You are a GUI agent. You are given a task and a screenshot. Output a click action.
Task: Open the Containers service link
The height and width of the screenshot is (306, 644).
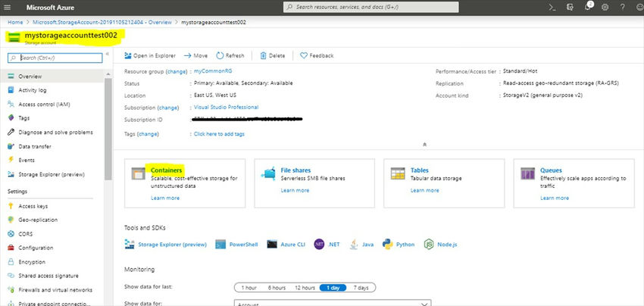pyautogui.click(x=166, y=170)
